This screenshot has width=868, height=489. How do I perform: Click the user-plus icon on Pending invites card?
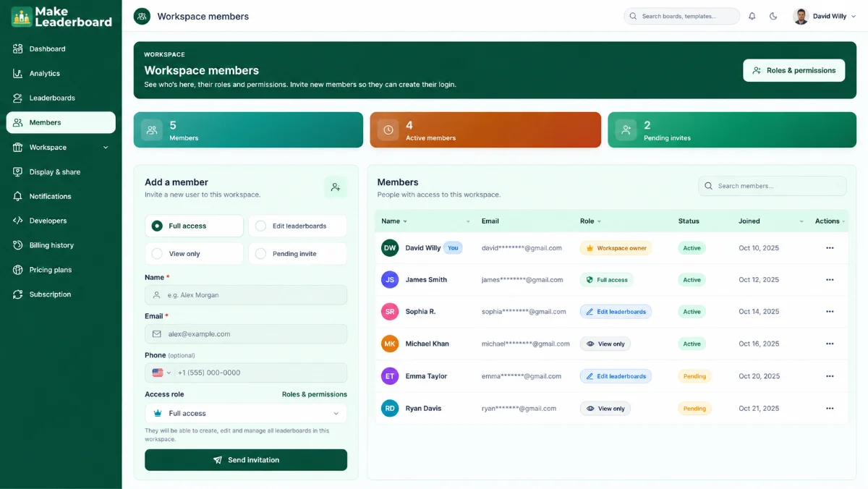[626, 130]
